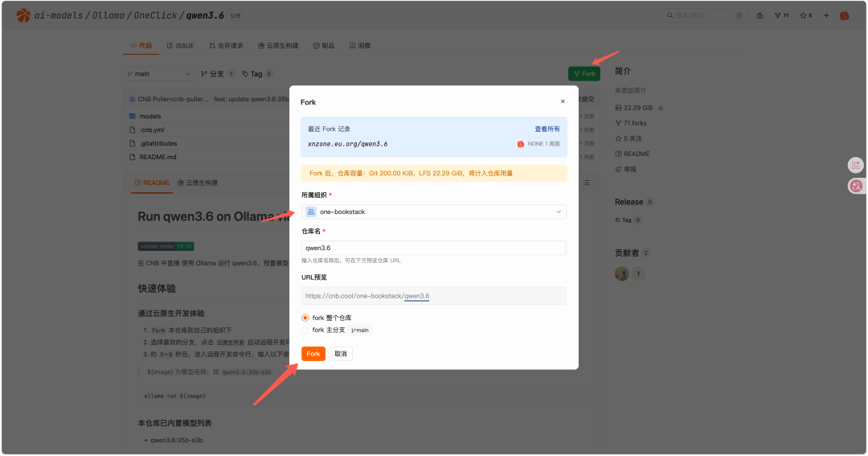Screen dimensions: 868x456
Task: Switch to the 合并请求 tab
Action: tap(226, 45)
